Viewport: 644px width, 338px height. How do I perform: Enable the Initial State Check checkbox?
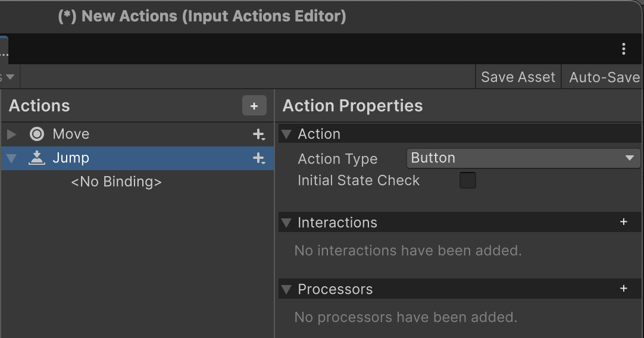pyautogui.click(x=467, y=181)
